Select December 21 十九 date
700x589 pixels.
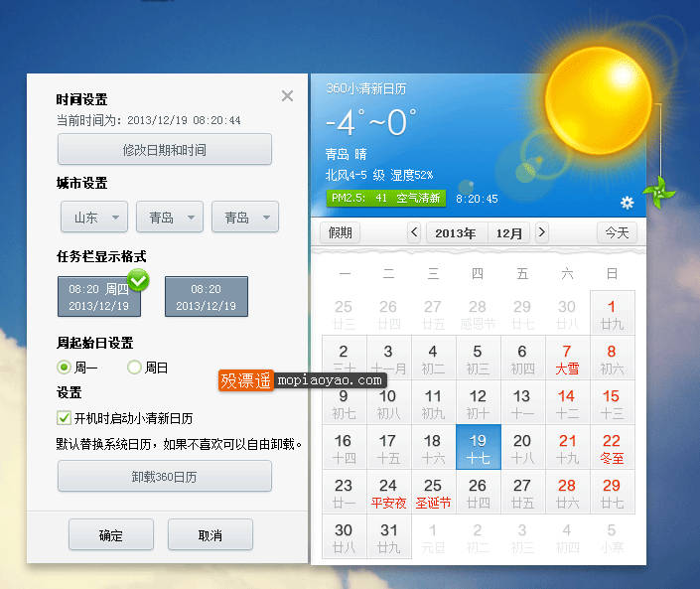tap(567, 447)
